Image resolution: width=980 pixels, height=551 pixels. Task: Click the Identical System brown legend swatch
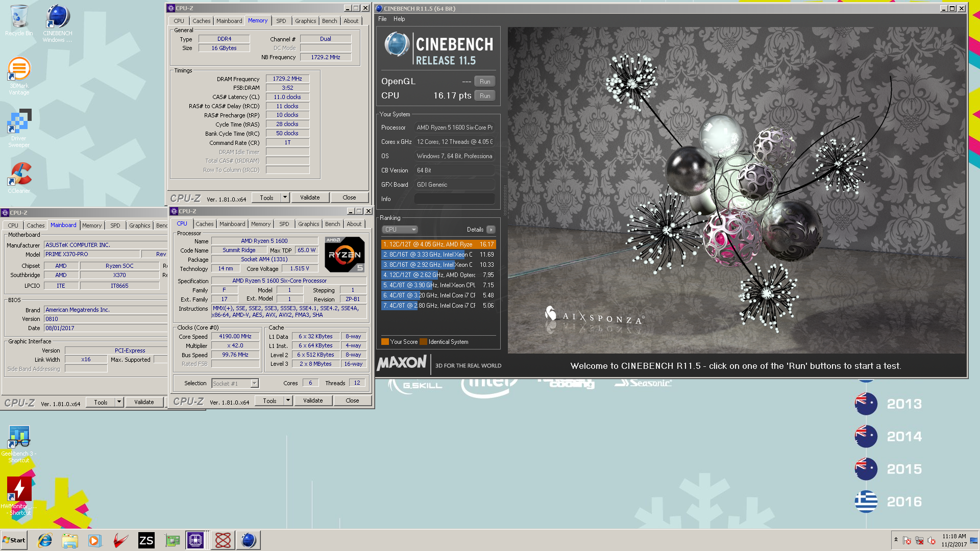coord(423,342)
